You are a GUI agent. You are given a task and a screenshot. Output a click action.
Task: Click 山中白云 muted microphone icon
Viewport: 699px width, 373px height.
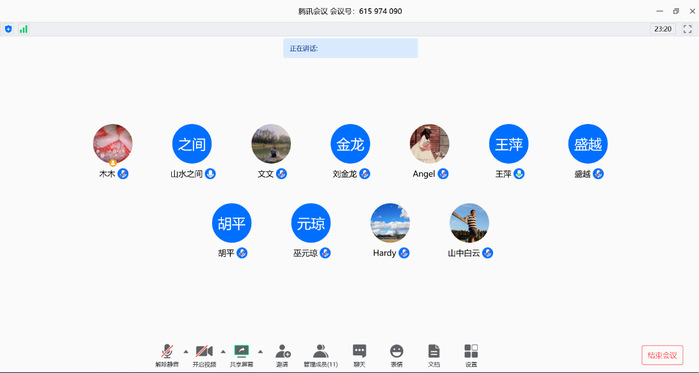(x=487, y=253)
